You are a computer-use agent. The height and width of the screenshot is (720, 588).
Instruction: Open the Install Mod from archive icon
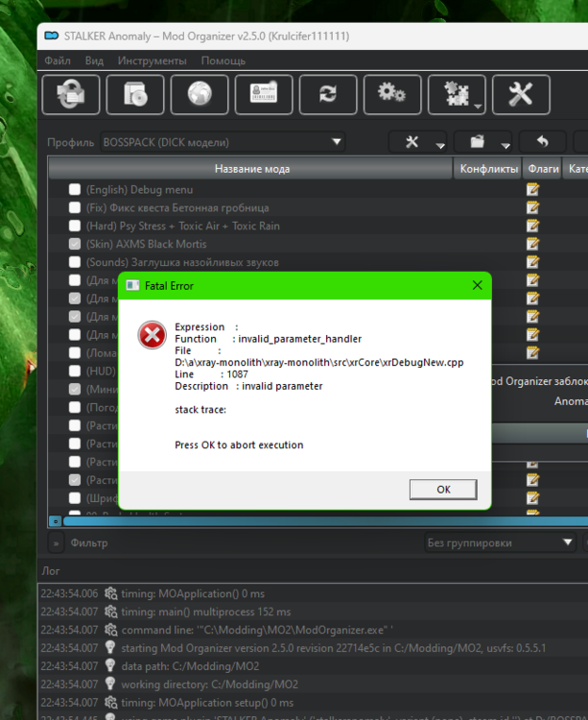coord(136,95)
